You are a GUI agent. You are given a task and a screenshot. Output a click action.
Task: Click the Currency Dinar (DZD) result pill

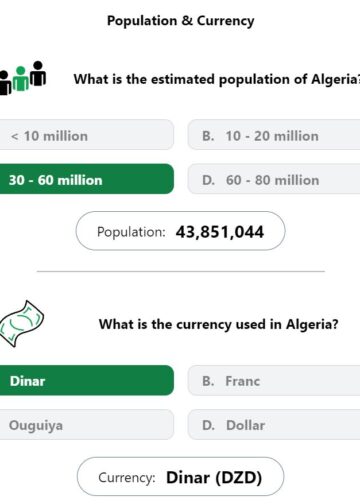pyautogui.click(x=180, y=477)
